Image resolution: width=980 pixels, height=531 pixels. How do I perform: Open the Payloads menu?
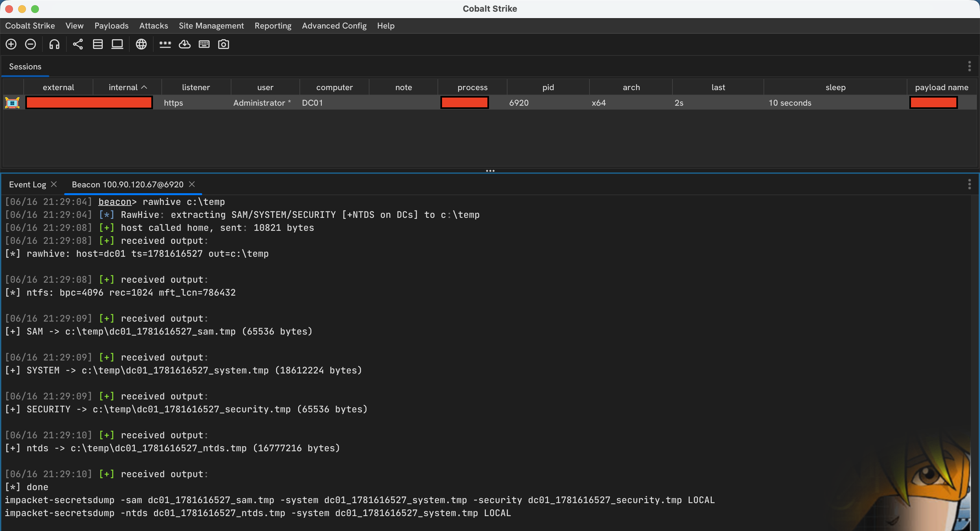click(111, 26)
